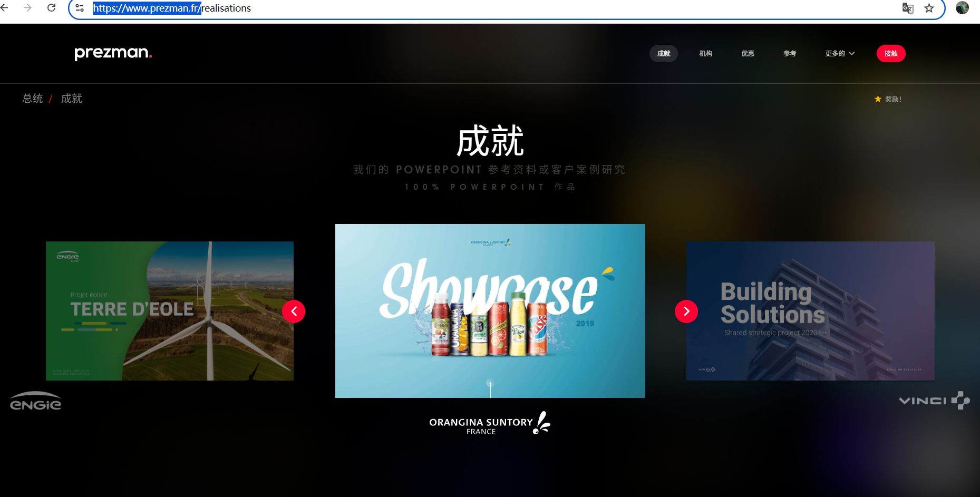Open the 机构 navigation item
Screen dimensions: 980x497
click(706, 53)
